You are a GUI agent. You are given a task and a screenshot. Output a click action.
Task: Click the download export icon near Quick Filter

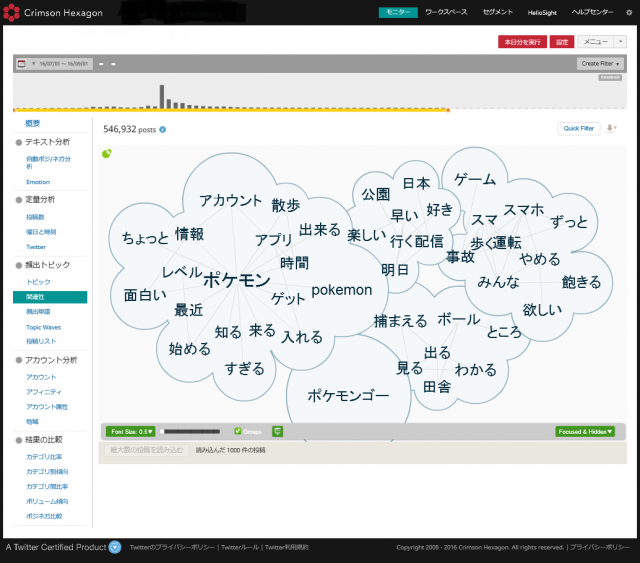pos(611,128)
